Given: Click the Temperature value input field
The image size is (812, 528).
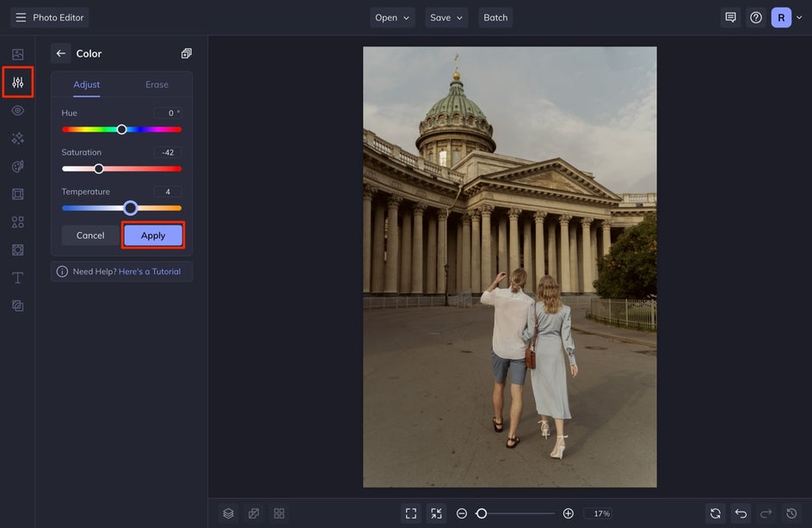Looking at the screenshot, I should [x=168, y=192].
